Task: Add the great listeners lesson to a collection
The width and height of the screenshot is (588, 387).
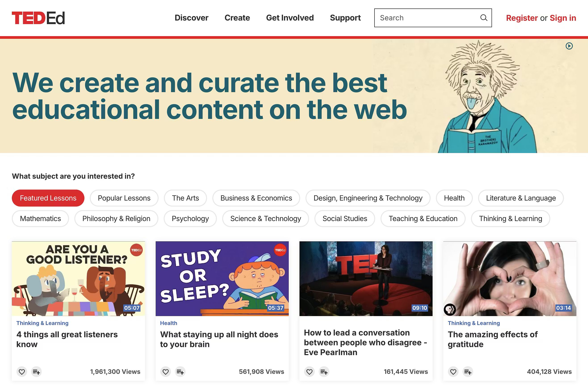Action: click(x=36, y=372)
